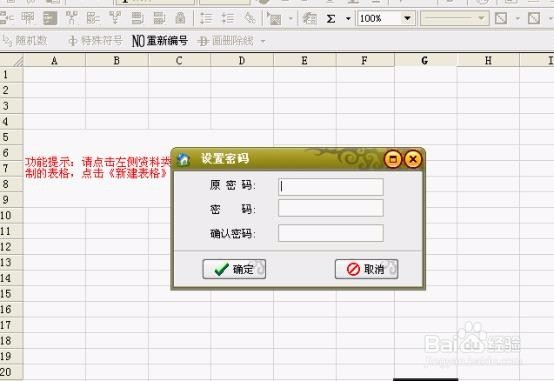Click the red 功能提示 hint text

click(98, 168)
